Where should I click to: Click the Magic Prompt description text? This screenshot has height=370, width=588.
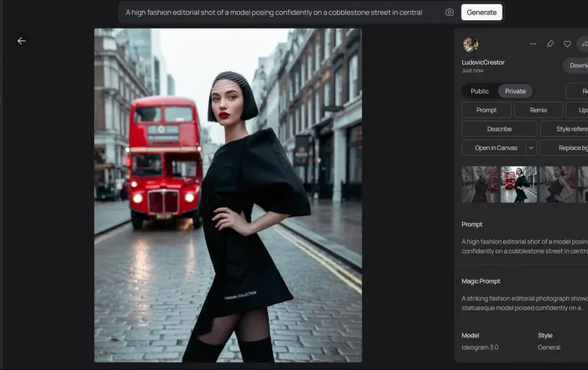pyautogui.click(x=524, y=303)
